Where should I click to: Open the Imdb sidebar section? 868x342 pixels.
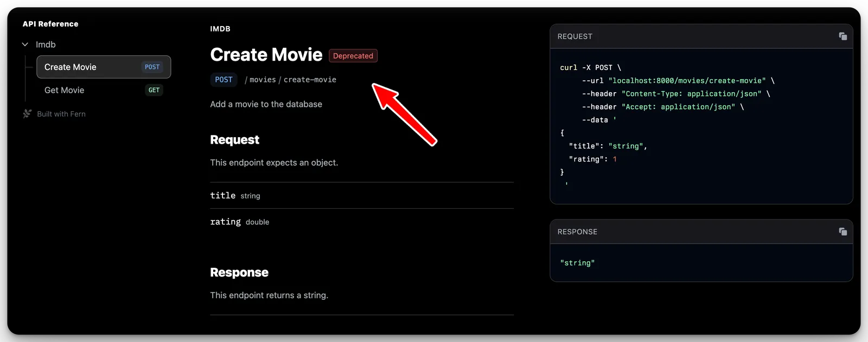pyautogui.click(x=46, y=44)
